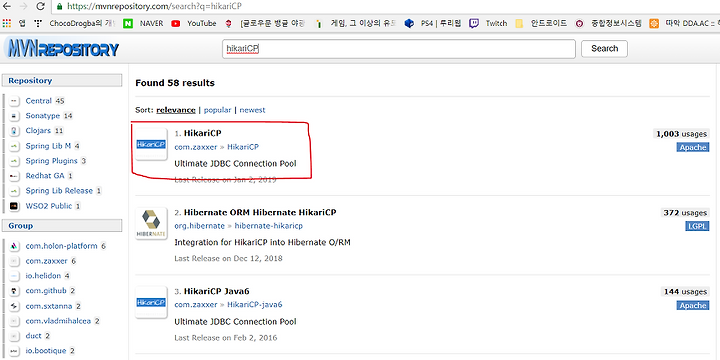720x360 pixels.
Task: Click the hibernate-hikaricp artifact link
Action: point(269,226)
